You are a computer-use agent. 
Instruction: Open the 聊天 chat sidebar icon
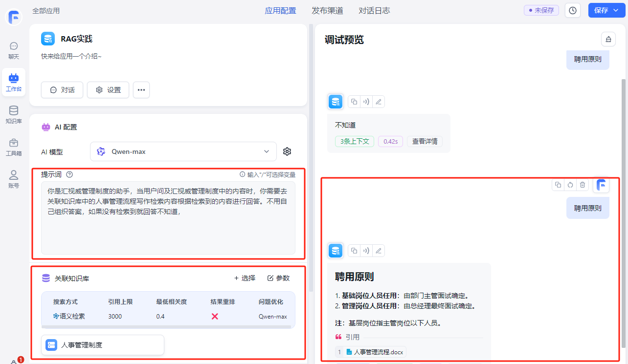14,50
